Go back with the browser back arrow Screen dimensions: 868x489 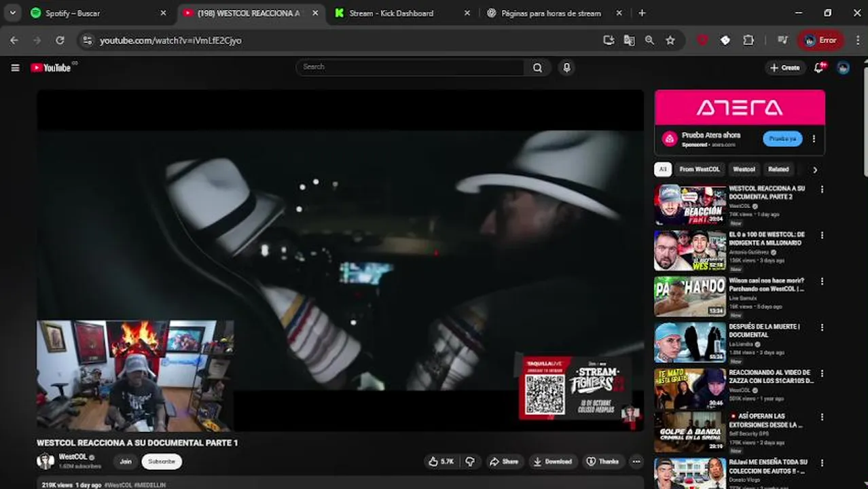click(x=14, y=40)
